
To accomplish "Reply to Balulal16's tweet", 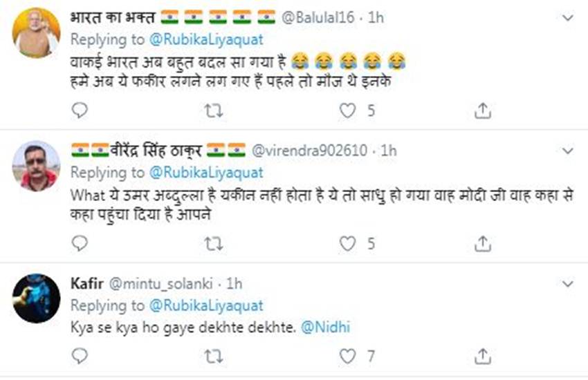I will pos(80,111).
